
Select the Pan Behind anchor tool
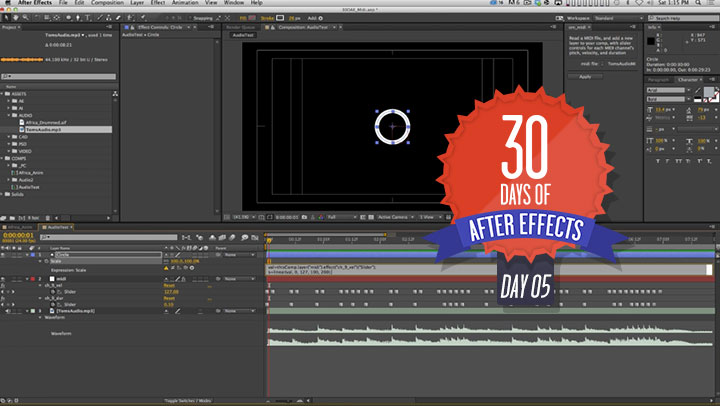(57, 18)
